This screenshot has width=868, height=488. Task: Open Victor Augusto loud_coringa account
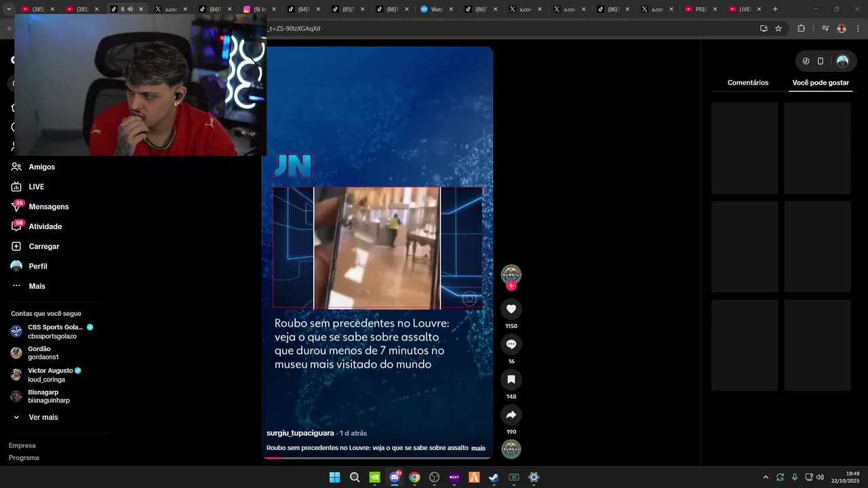click(x=46, y=375)
